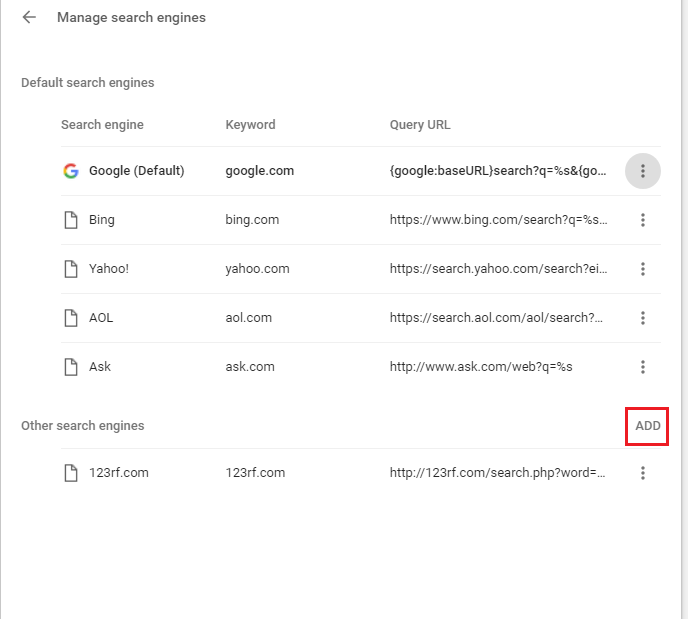Open more actions menu for Bing
This screenshot has height=619, width=688.
tap(642, 220)
